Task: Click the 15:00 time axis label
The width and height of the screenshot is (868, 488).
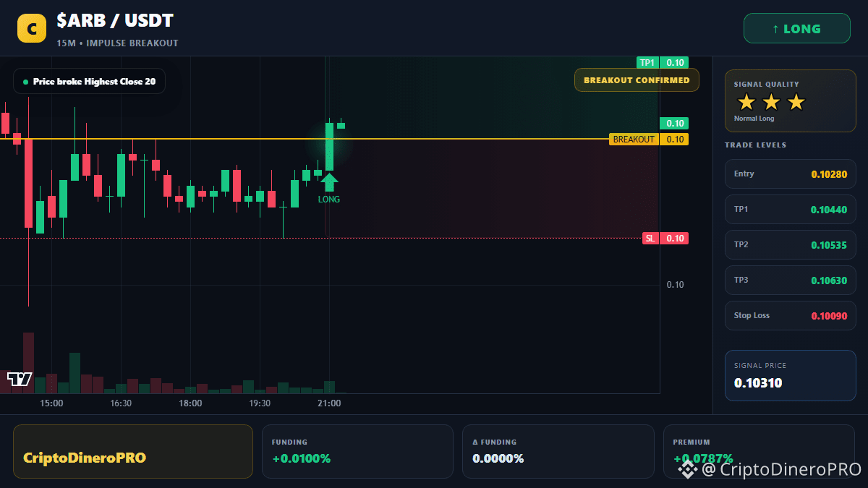Action: (x=51, y=403)
